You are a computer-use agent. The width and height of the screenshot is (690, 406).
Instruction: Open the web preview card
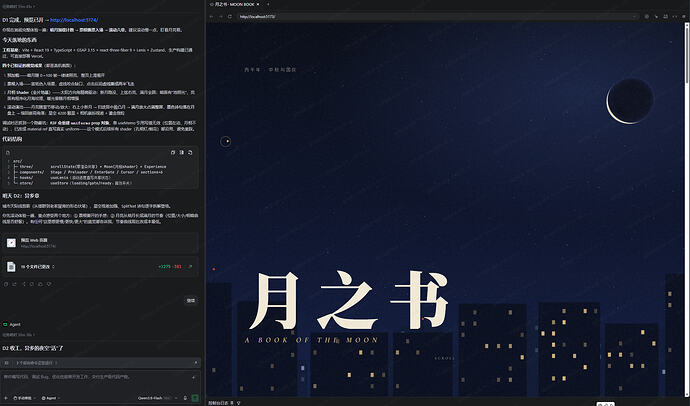[100, 243]
